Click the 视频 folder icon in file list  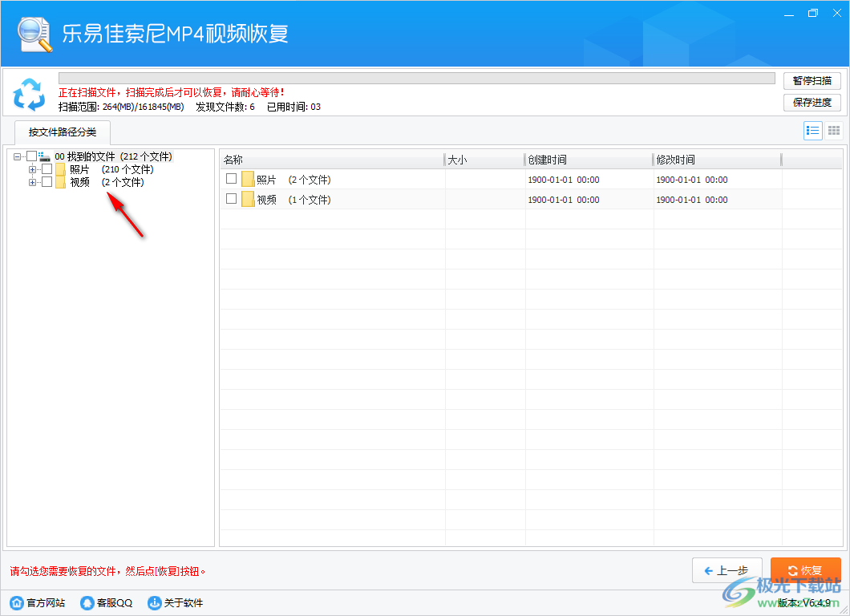pos(248,199)
